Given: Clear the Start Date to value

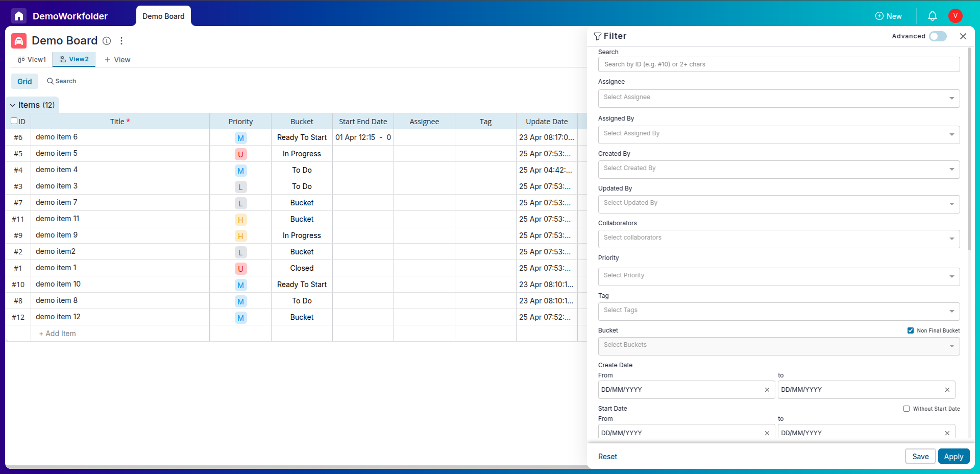Looking at the screenshot, I should 947,433.
